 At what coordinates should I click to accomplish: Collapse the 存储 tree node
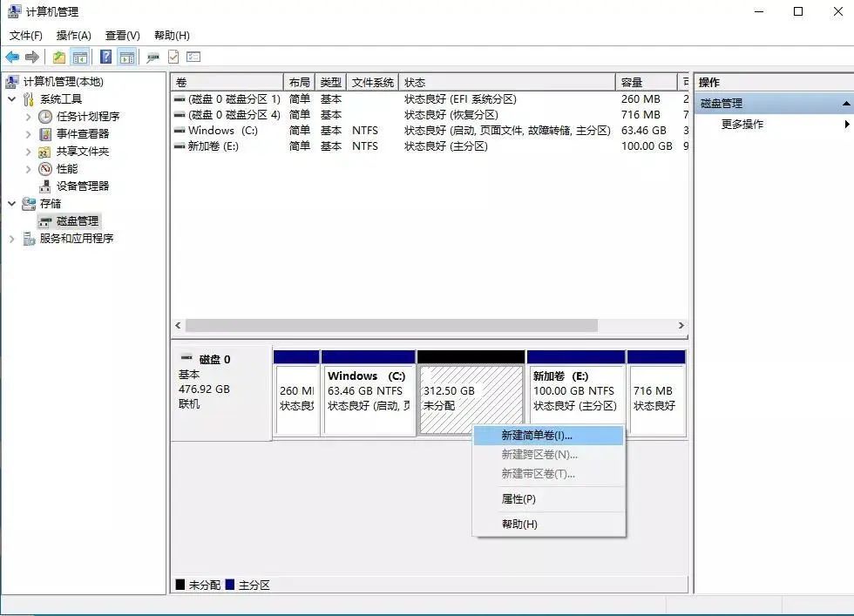(12, 204)
